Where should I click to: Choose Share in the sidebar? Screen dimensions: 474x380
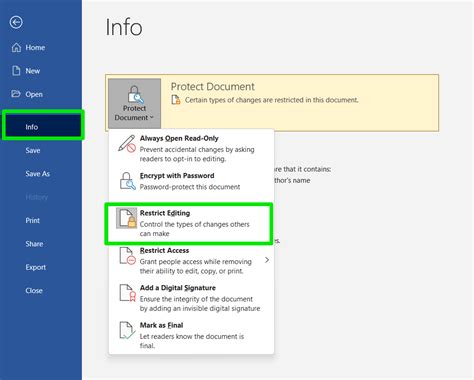(x=34, y=244)
